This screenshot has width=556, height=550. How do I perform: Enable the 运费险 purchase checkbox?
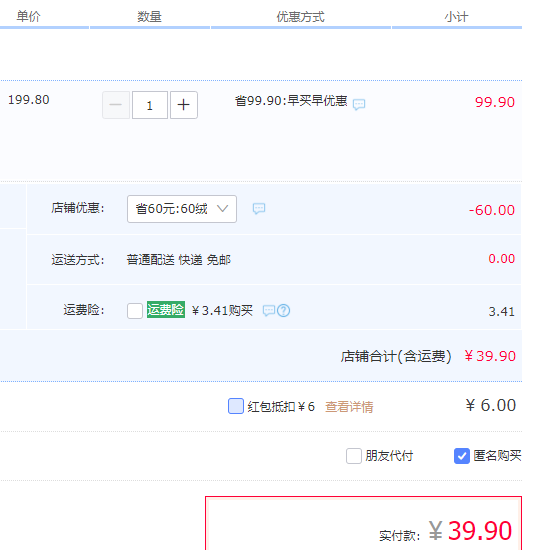[135, 311]
